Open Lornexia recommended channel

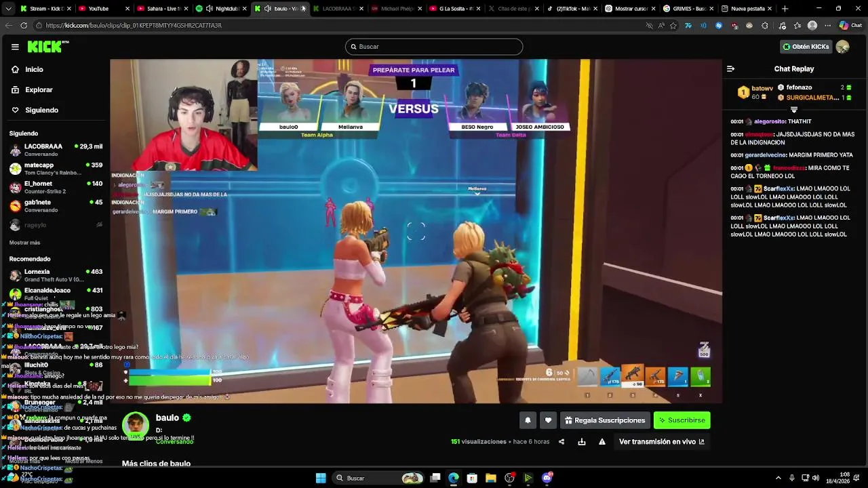(x=56, y=275)
